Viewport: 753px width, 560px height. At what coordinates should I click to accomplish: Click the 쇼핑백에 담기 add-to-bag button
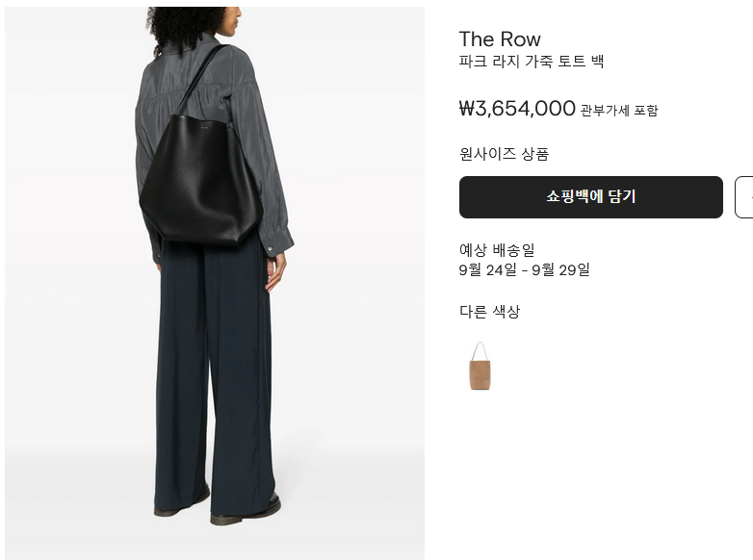(590, 196)
